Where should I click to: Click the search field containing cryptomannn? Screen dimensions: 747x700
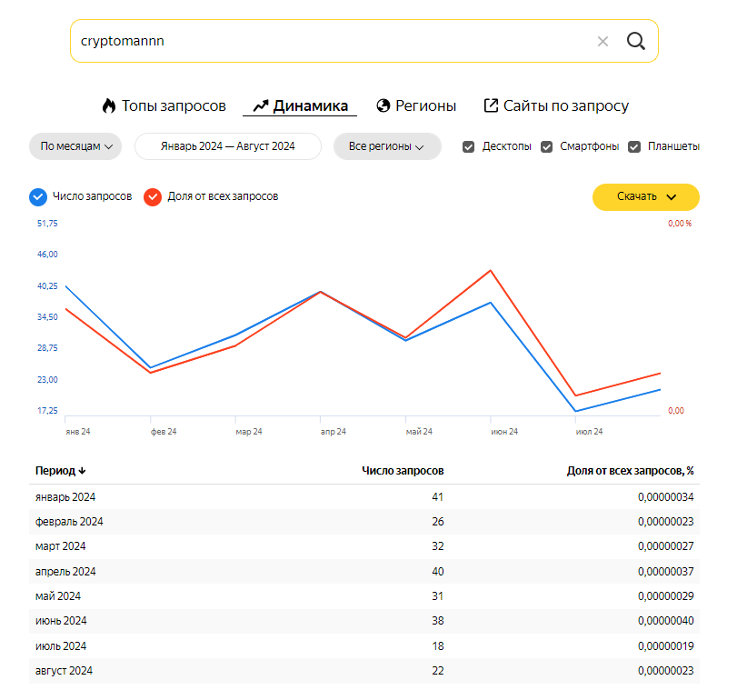point(327,41)
